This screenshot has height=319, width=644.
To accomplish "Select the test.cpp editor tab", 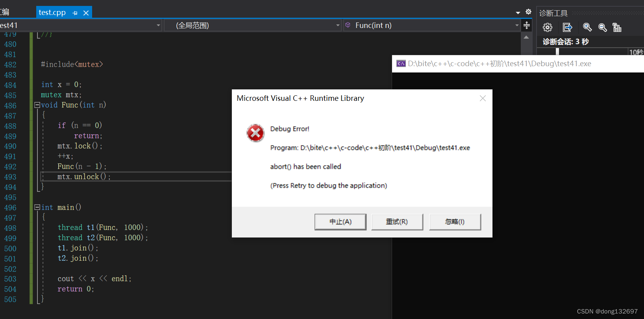I will click(x=52, y=13).
